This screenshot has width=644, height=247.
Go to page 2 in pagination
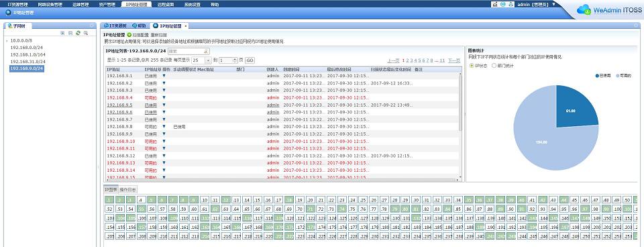click(x=408, y=60)
